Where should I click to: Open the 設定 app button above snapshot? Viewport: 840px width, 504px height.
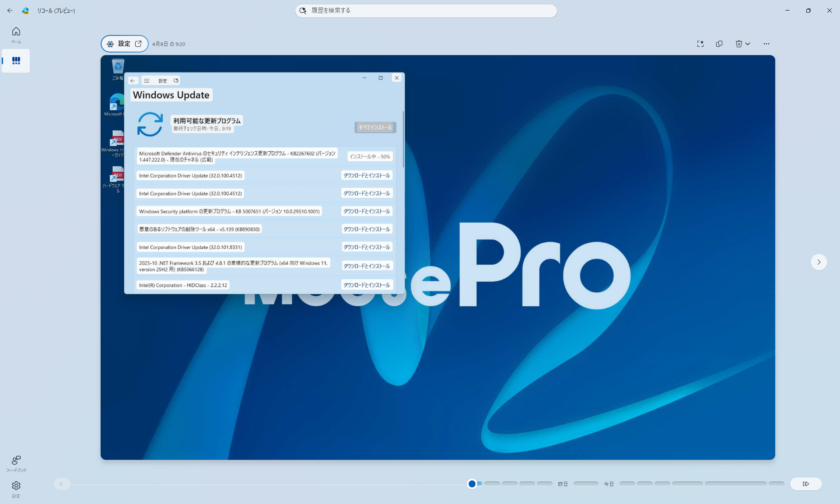(x=124, y=44)
